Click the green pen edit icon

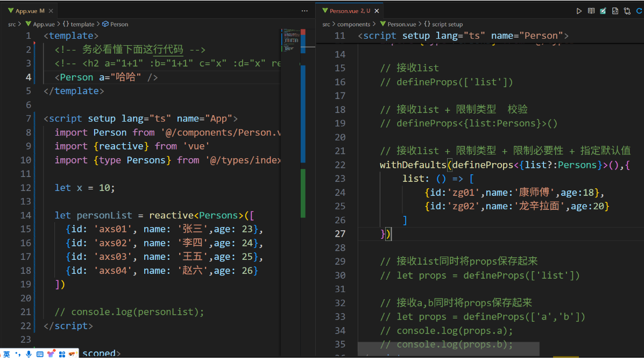click(x=603, y=11)
